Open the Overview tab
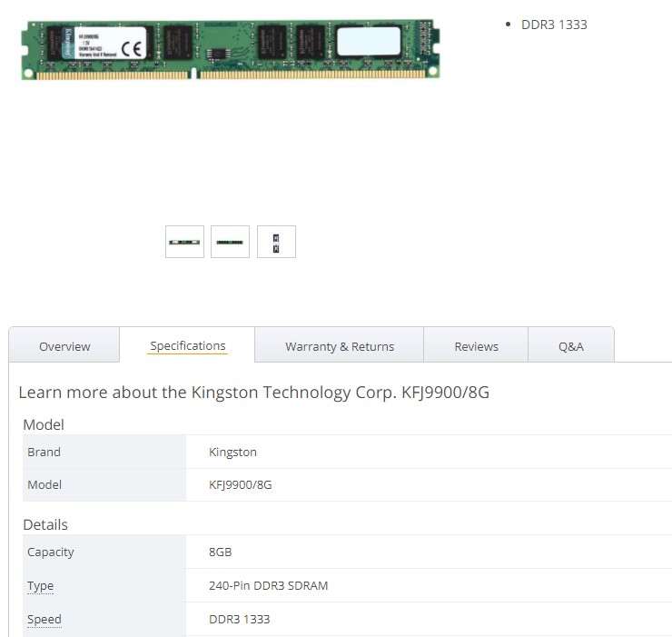672x637 pixels. 64,345
